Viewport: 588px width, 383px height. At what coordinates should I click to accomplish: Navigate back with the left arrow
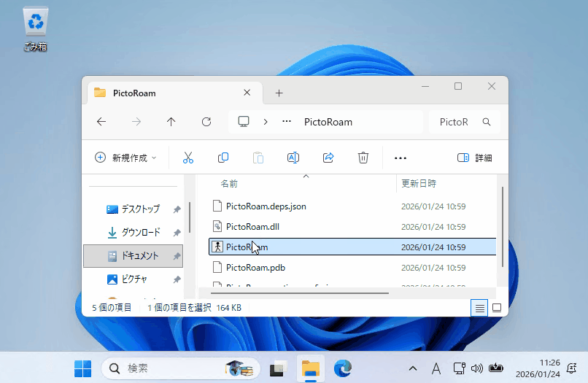point(101,122)
